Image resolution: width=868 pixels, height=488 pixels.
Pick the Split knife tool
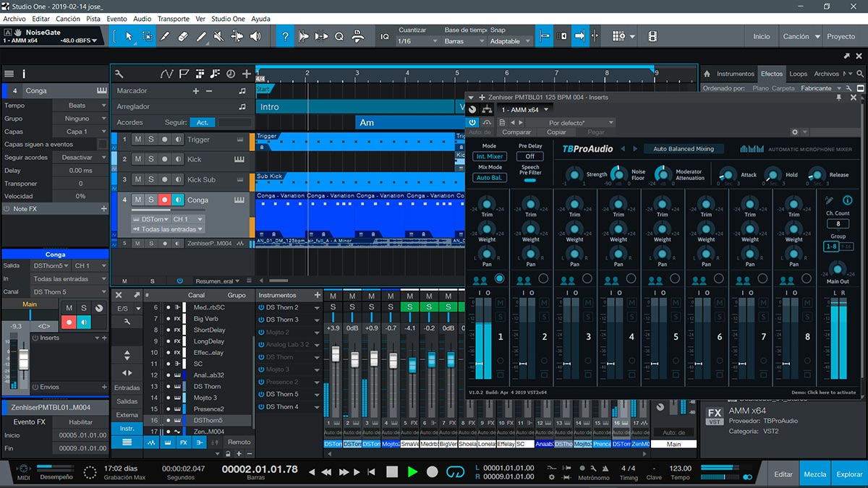click(164, 36)
